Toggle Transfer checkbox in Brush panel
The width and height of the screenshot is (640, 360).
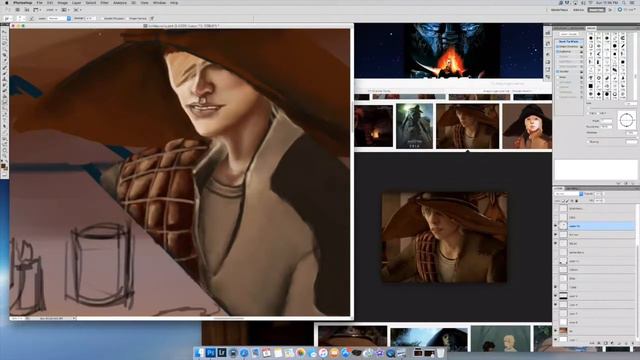(558, 71)
